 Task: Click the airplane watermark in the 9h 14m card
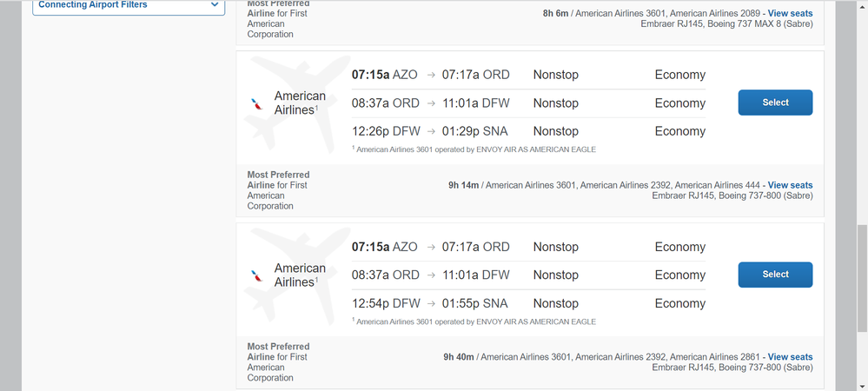click(x=297, y=103)
